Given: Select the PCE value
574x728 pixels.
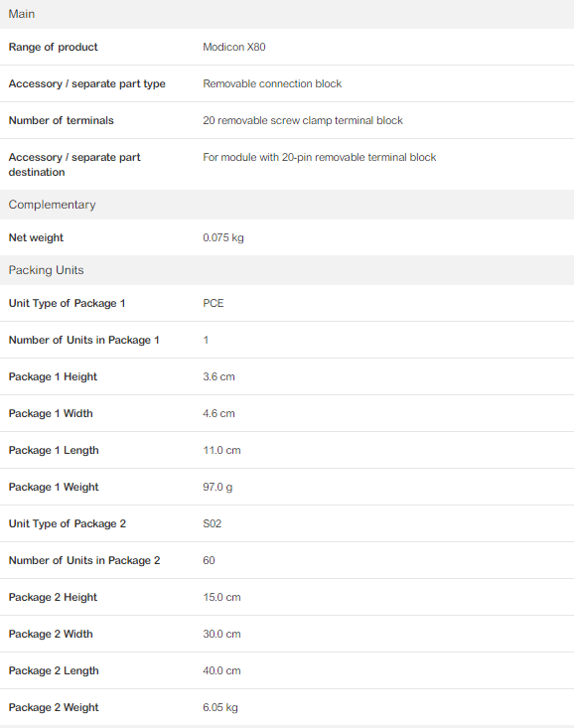Looking at the screenshot, I should point(214,303).
